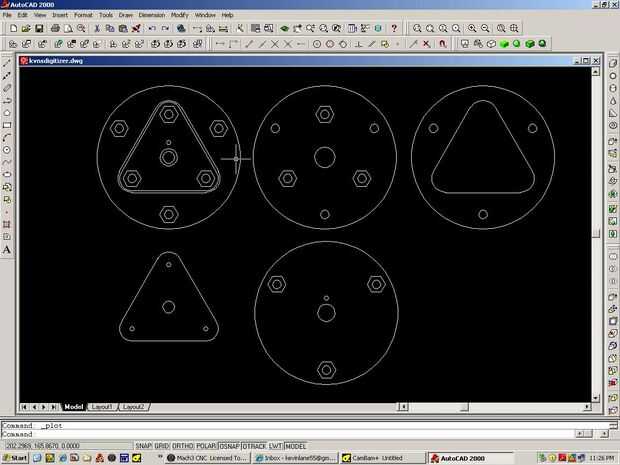Screen dimensions: 620x465
Task: Toggle OSNAP in status bar
Action: [x=229, y=446]
